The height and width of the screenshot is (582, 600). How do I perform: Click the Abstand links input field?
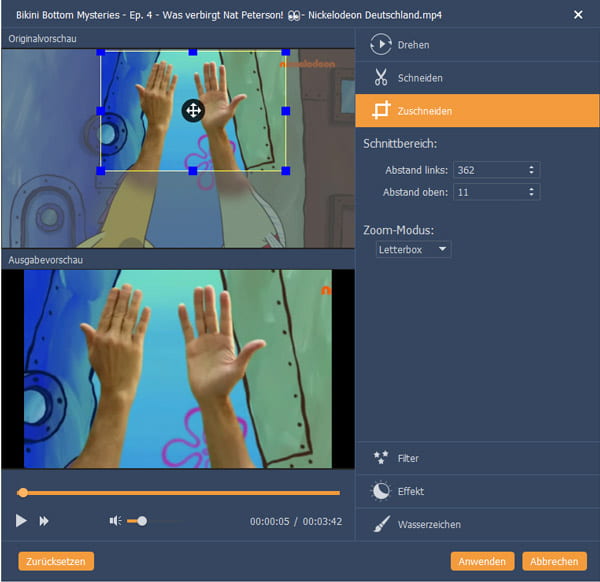(x=488, y=170)
